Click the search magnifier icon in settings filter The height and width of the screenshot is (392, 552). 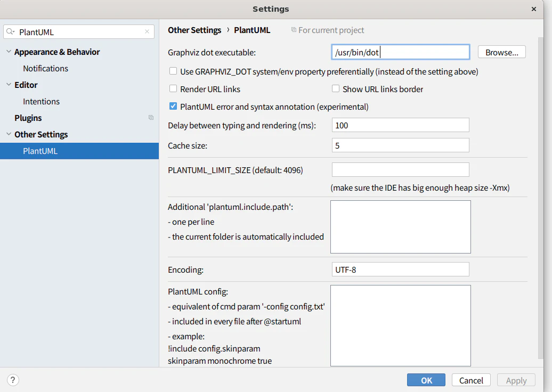(11, 31)
